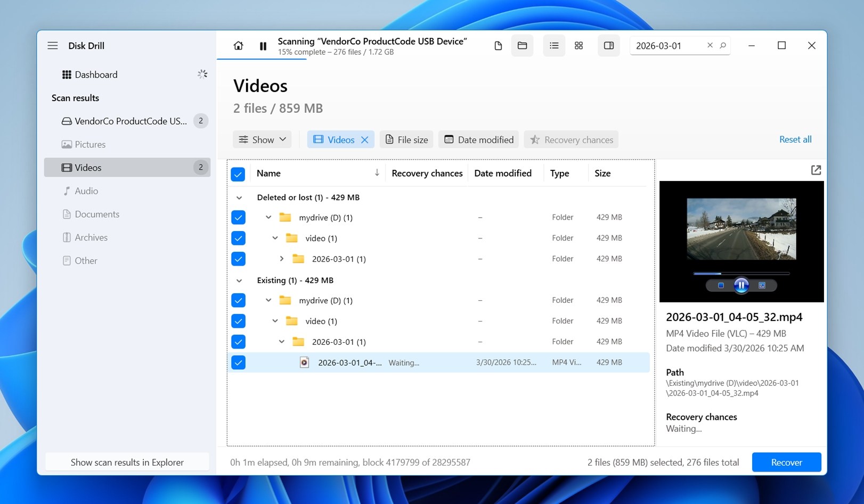Switch to file view icon

(x=498, y=46)
